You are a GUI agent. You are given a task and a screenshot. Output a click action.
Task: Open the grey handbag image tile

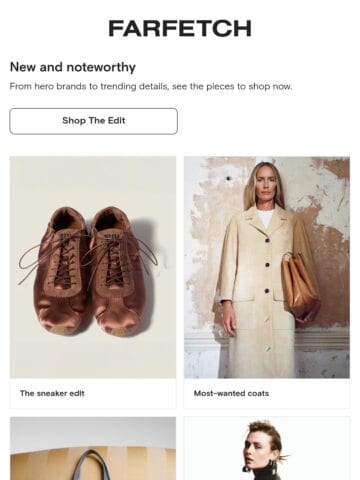pyautogui.click(x=93, y=448)
